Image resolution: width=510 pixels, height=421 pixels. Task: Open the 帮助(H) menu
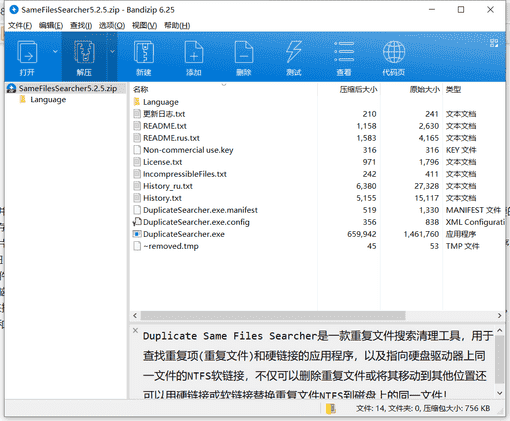point(177,26)
